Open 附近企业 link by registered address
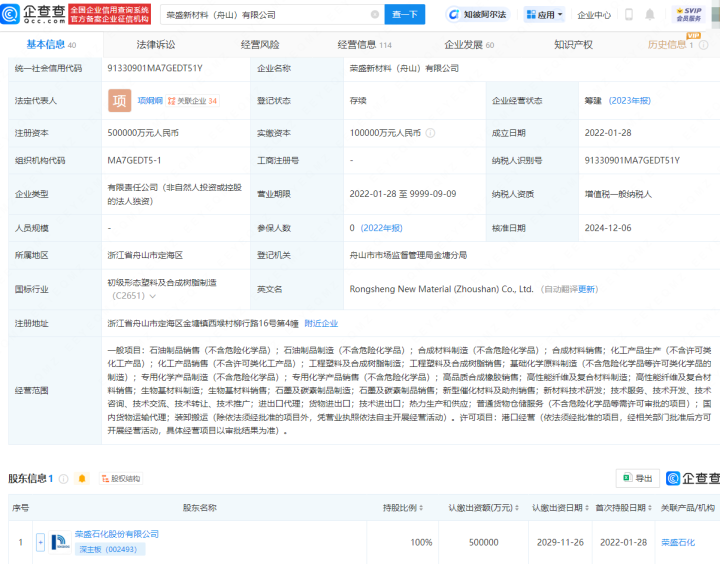Screen dimensions: 720x564 321,323
